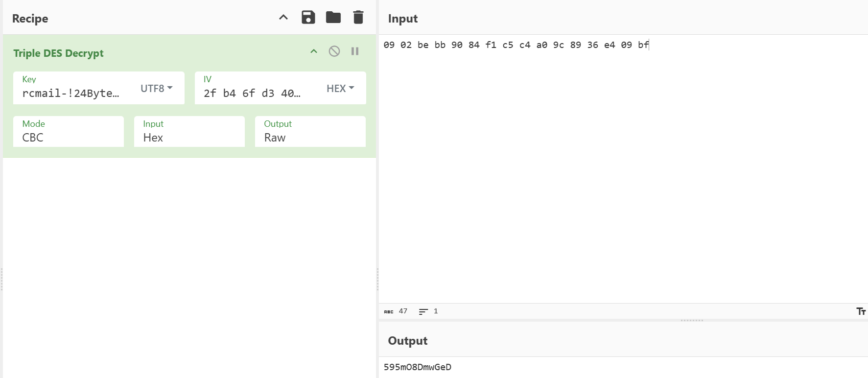Load a recipe via folder icon
The image size is (868, 378).
coord(333,18)
